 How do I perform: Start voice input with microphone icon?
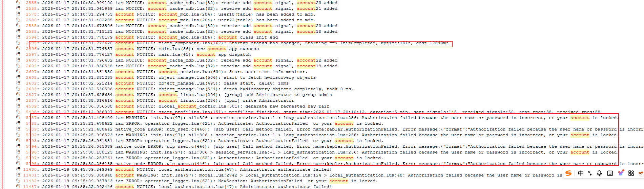pos(599,173)
